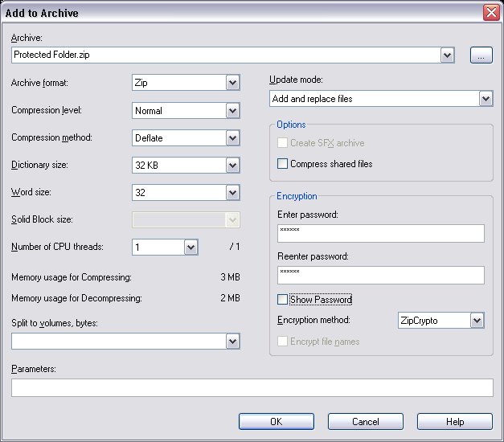
Task: Click the 'Memory usage for Decompressing:' label
Action: click(76, 298)
